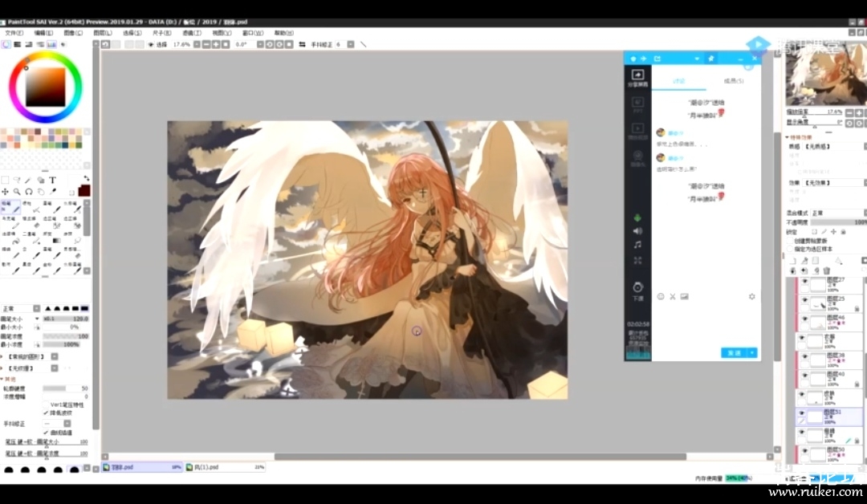Pin the chat window with pin icon

click(x=711, y=59)
